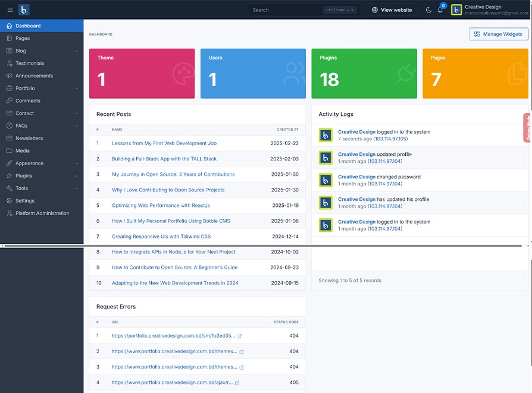The width and height of the screenshot is (532, 393).
Task: Click the Media folder icon in sidebar
Action: tap(10, 151)
